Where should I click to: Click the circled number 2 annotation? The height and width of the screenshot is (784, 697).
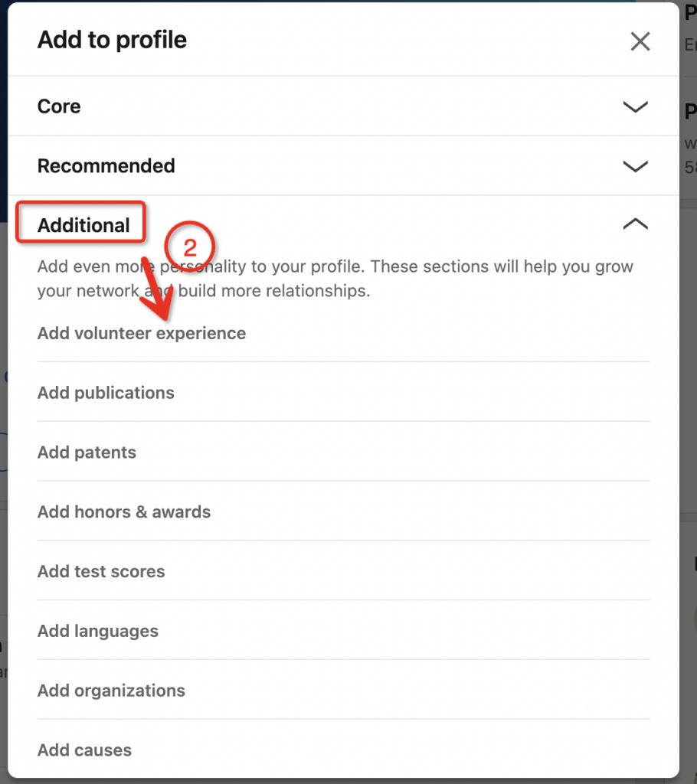pyautogui.click(x=190, y=247)
